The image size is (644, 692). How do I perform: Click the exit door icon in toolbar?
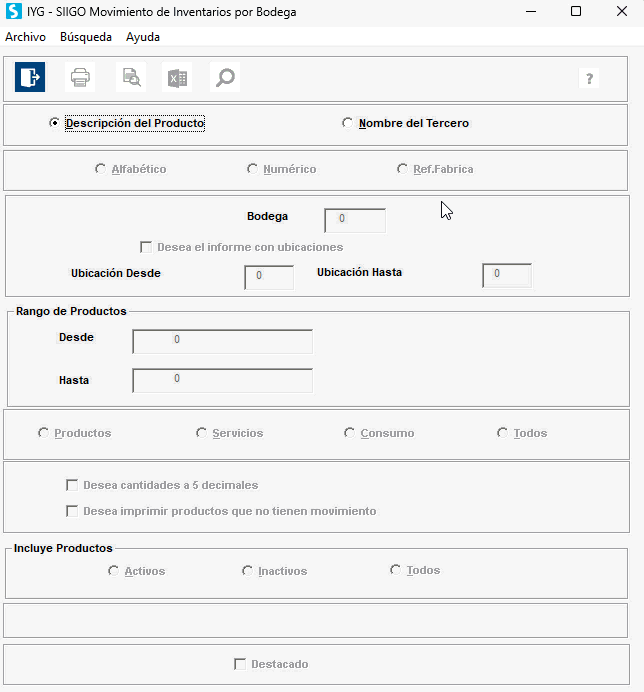coord(30,77)
